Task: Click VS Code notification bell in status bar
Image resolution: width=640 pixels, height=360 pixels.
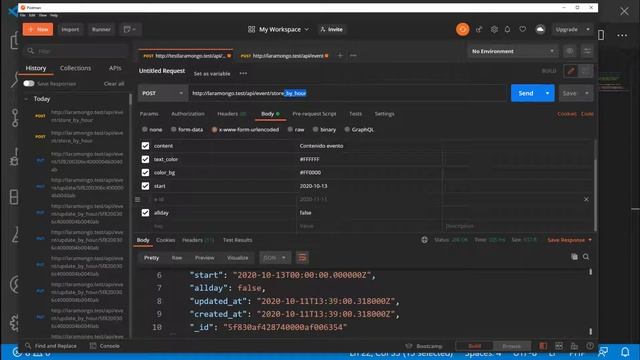Action: (625, 351)
